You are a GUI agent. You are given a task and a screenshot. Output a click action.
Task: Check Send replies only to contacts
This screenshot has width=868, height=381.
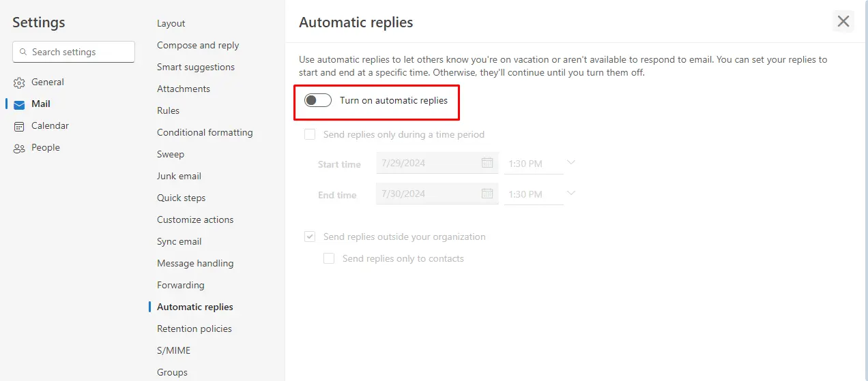[329, 258]
